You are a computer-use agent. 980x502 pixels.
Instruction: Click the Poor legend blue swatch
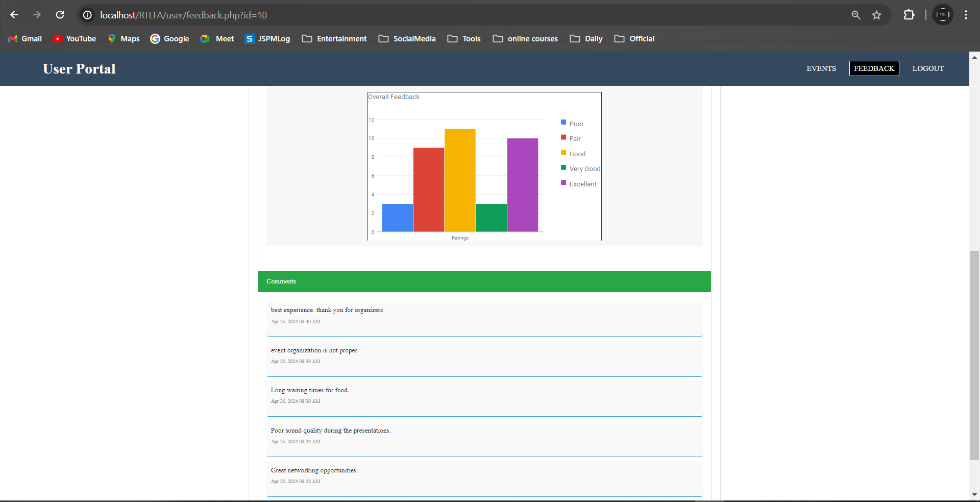[563, 123]
